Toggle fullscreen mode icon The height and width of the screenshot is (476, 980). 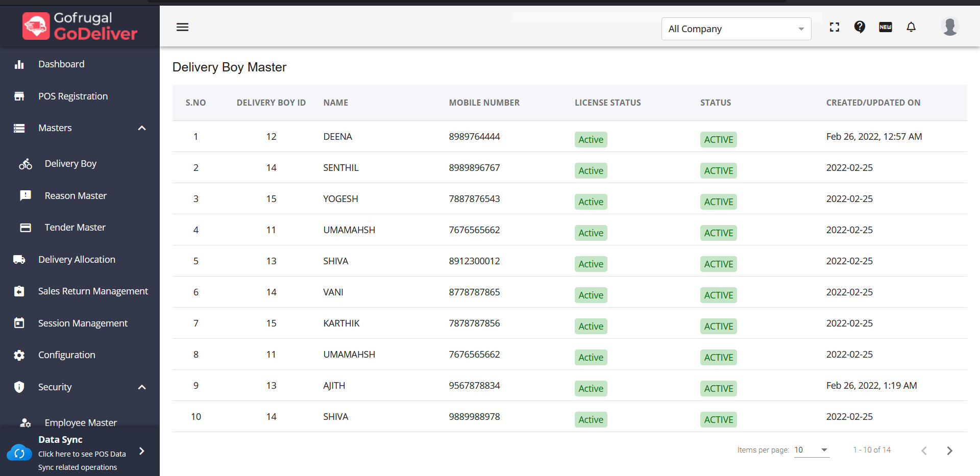[x=835, y=27]
